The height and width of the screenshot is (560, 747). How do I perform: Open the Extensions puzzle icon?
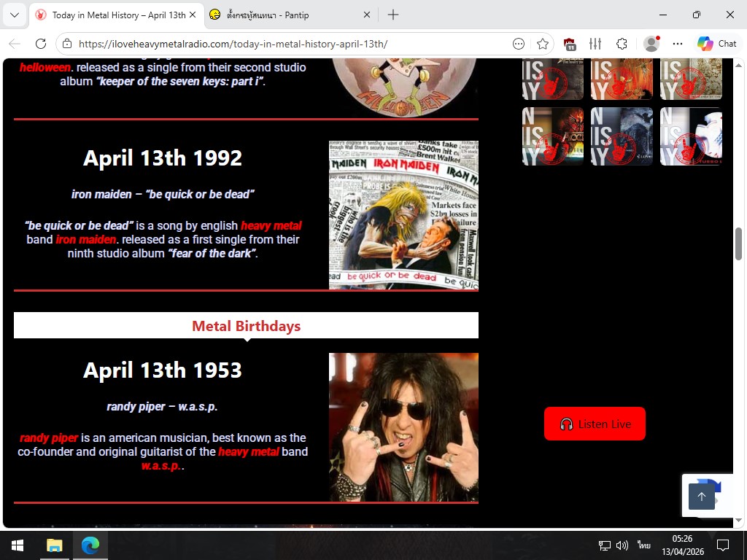coord(622,44)
